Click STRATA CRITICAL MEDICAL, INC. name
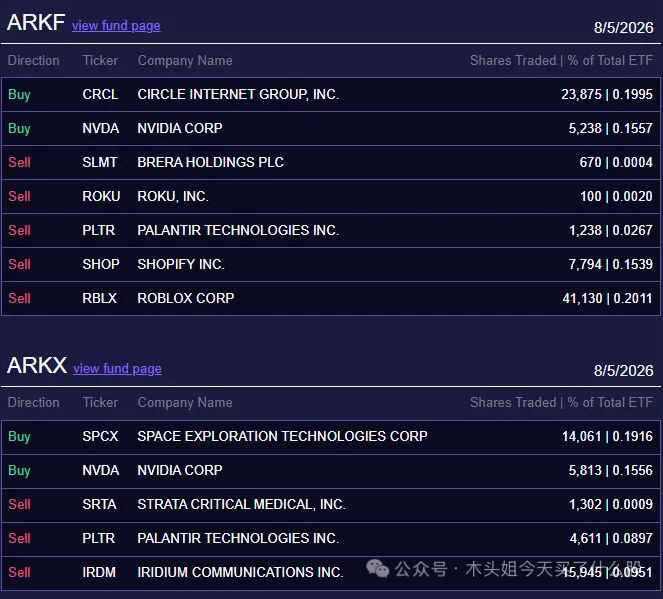 pos(241,504)
